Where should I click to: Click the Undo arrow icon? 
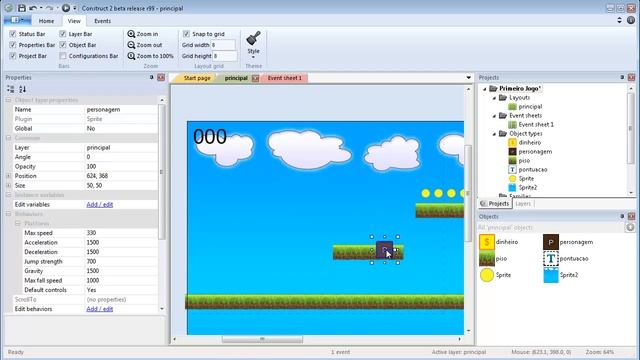tap(33, 8)
